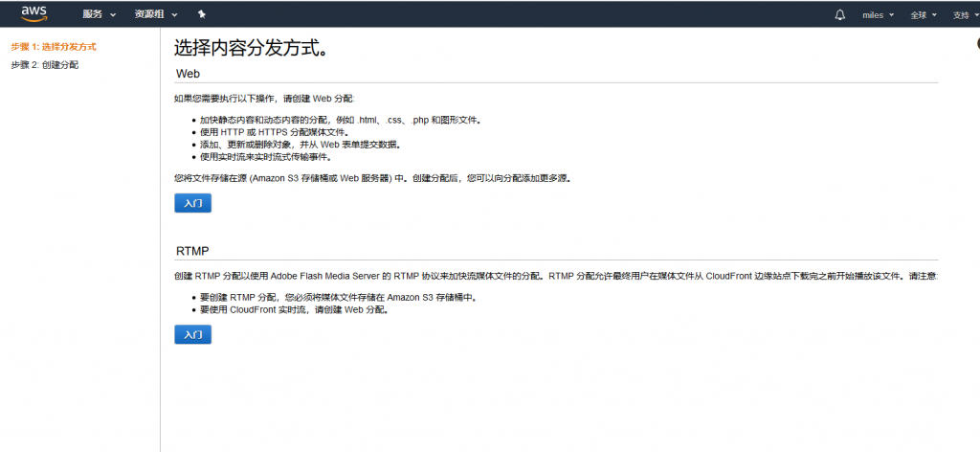Screen dimensions: 980x452
Task: Expand the 资源组 resource groups menu
Action: tap(156, 14)
